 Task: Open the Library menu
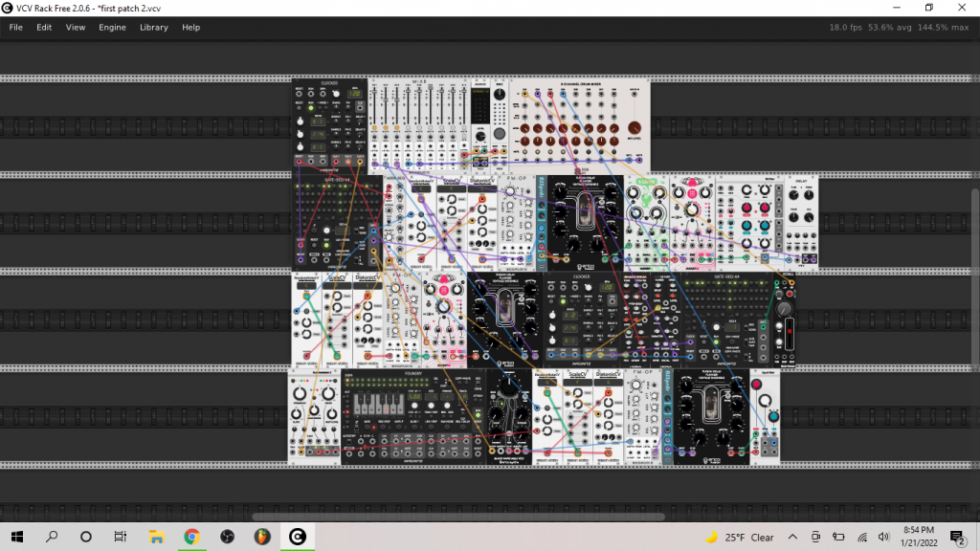154,28
